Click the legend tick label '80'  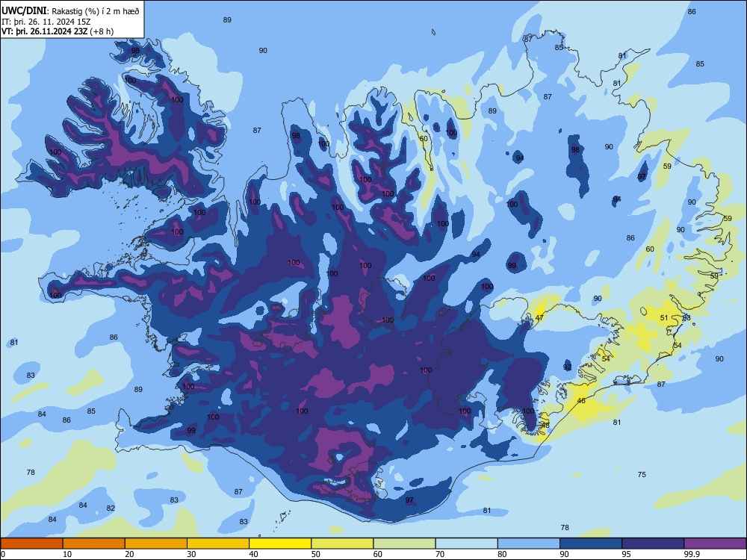point(502,554)
